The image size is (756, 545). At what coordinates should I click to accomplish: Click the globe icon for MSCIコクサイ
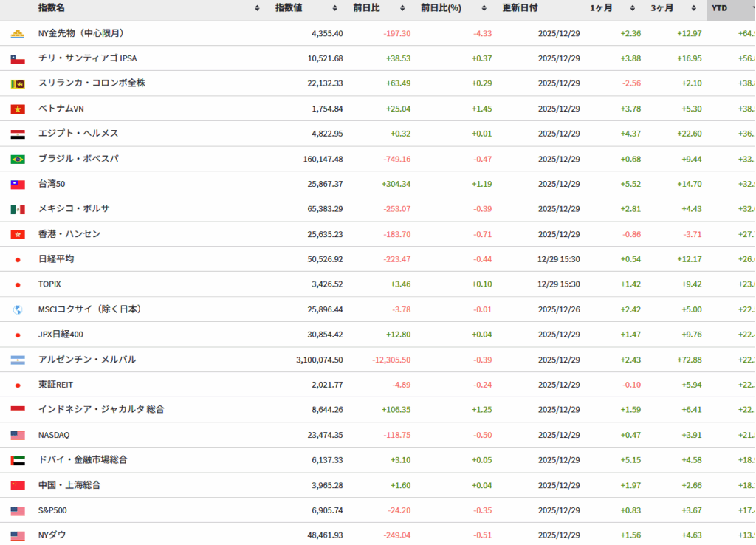(18, 310)
